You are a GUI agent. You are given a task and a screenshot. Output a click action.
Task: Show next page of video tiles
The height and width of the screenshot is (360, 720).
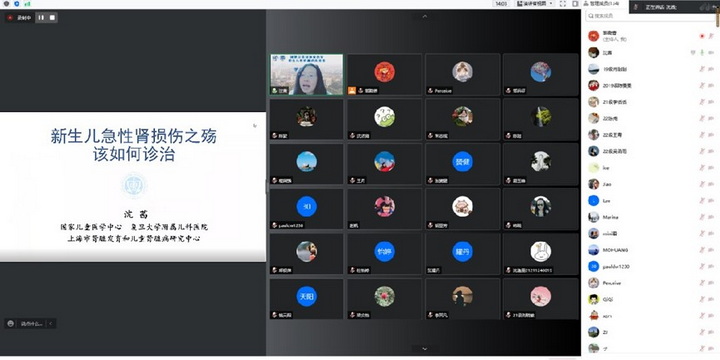[x=424, y=349]
